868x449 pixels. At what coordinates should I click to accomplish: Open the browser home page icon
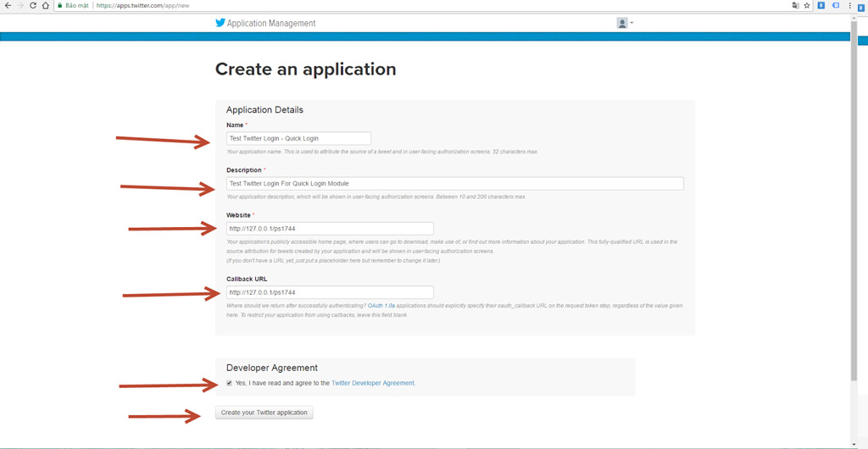point(46,6)
